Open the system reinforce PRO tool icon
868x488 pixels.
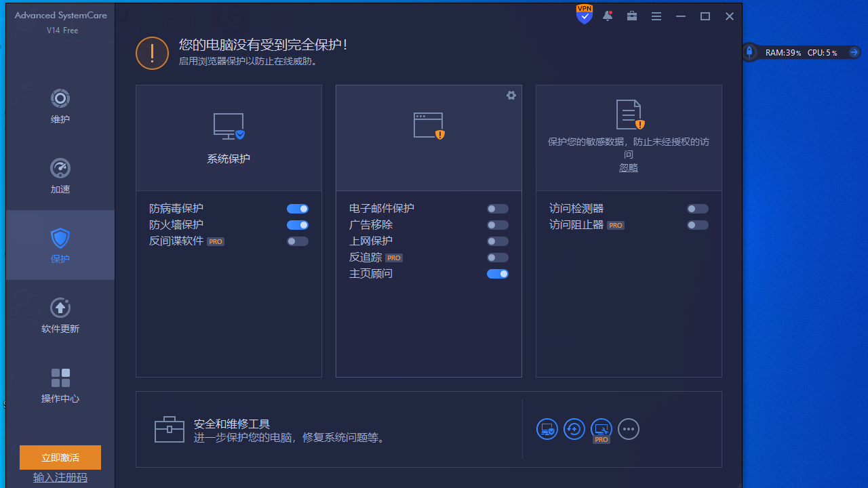601,428
